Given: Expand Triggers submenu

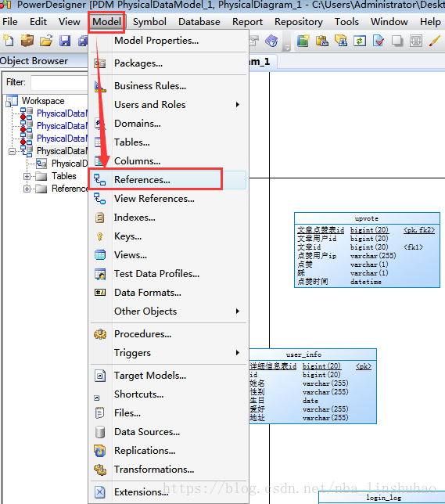Looking at the screenshot, I should (167, 353).
